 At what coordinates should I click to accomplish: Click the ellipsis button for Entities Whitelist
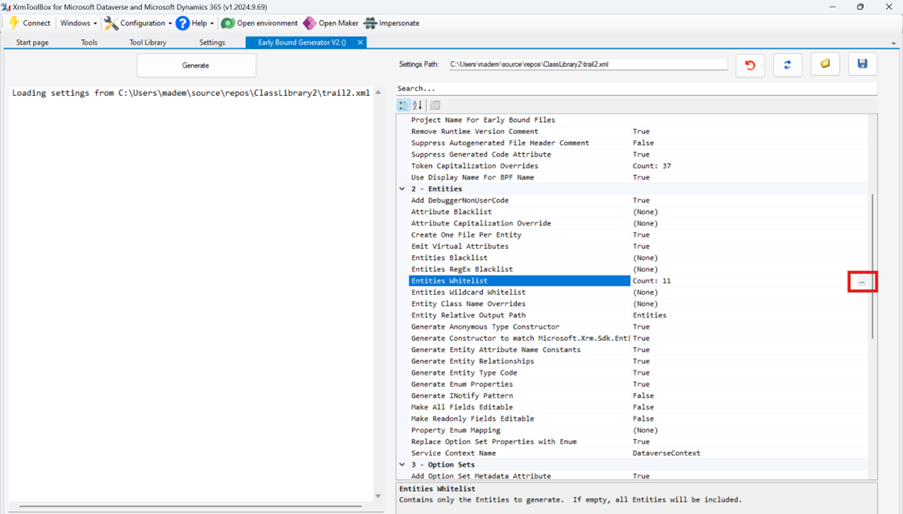coord(862,282)
